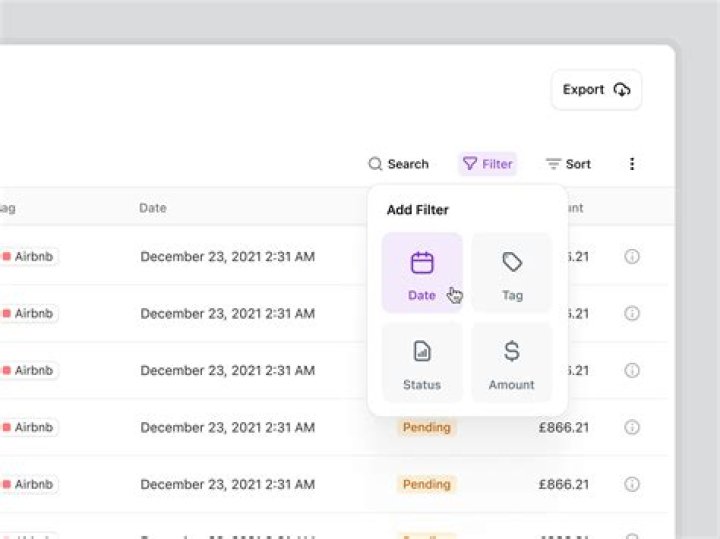The width and height of the screenshot is (720, 539).
Task: Click the info icon on fourth row
Action: tap(632, 427)
